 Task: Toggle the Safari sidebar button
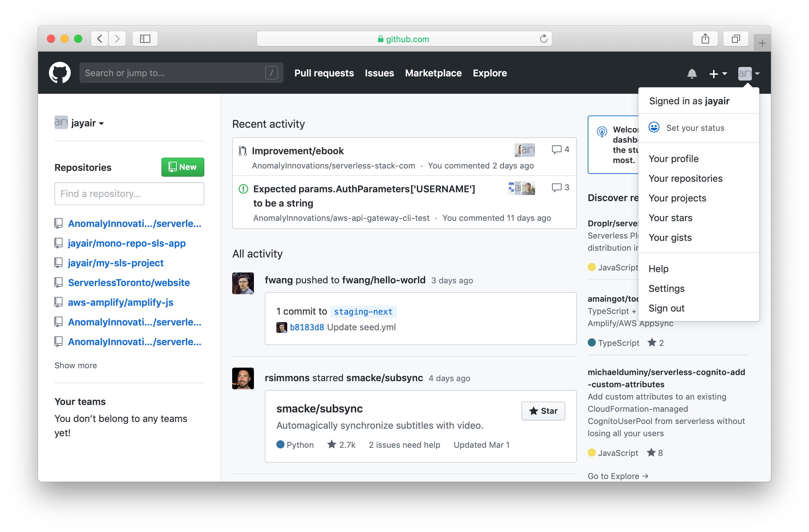[145, 39]
